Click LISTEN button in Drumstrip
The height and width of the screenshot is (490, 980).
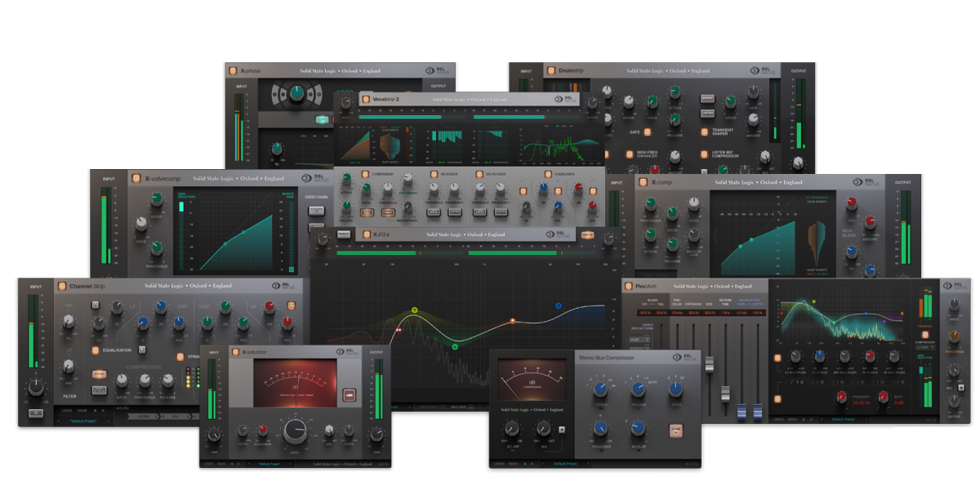pos(707,114)
